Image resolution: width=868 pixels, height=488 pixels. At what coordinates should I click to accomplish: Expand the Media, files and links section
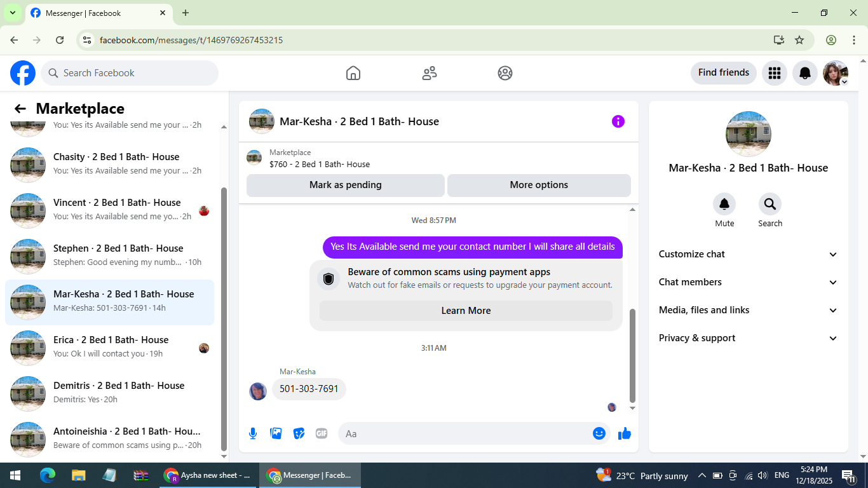click(x=749, y=310)
